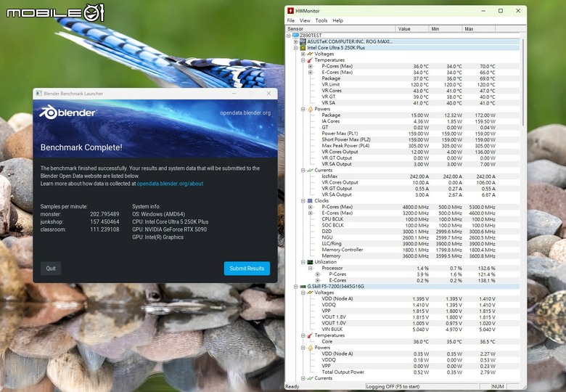Image resolution: width=566 pixels, height=392 pixels.
Task: Click the HWMonitor vertical scrollbar thumb
Action: [522, 81]
